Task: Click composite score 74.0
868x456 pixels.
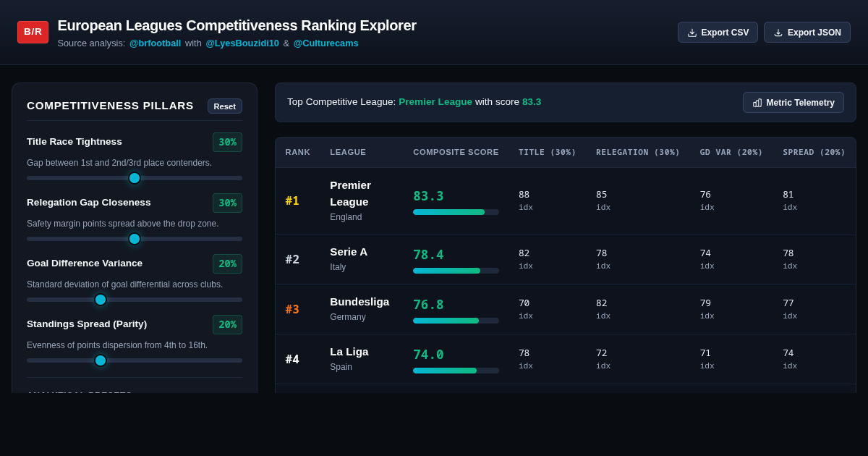Action: point(428,355)
